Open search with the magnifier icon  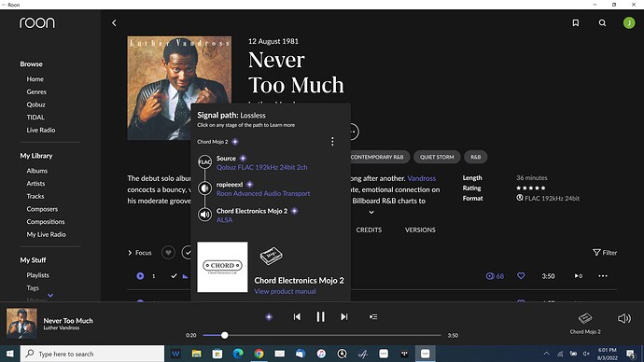[x=602, y=23]
